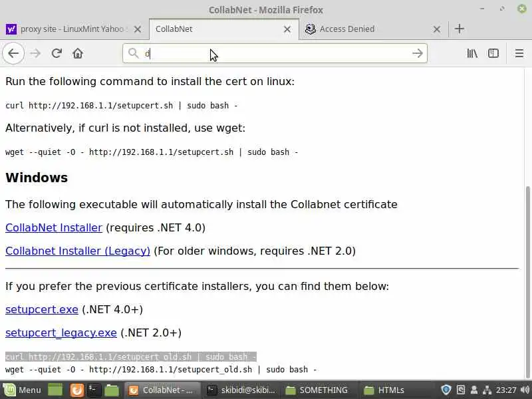The width and height of the screenshot is (532, 399).
Task: Click the Windows heading
Action: click(37, 178)
